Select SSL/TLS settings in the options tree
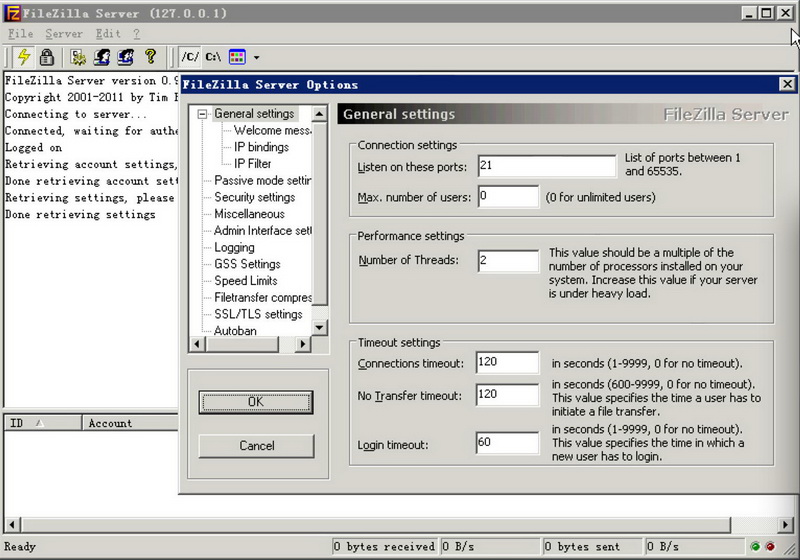 pos(258,314)
